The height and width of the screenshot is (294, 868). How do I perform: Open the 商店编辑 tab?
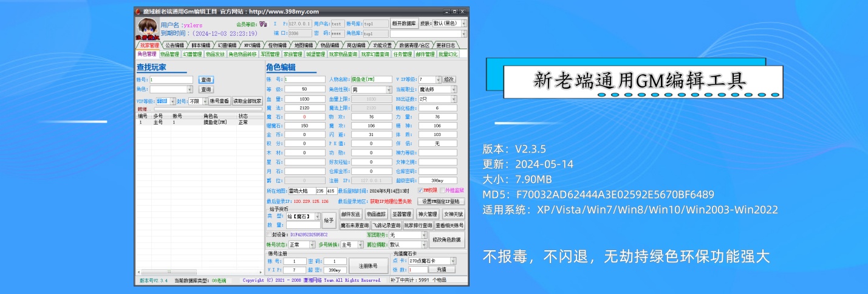(x=357, y=45)
